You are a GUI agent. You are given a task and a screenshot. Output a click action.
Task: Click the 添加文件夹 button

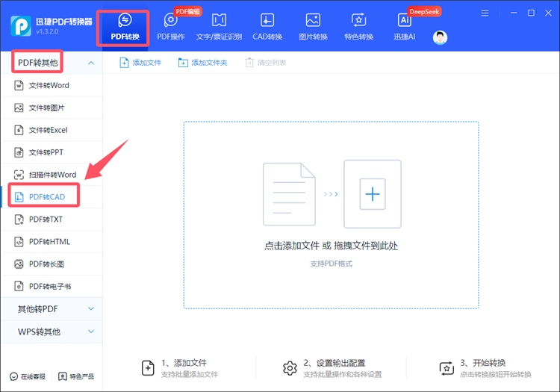pyautogui.click(x=202, y=63)
